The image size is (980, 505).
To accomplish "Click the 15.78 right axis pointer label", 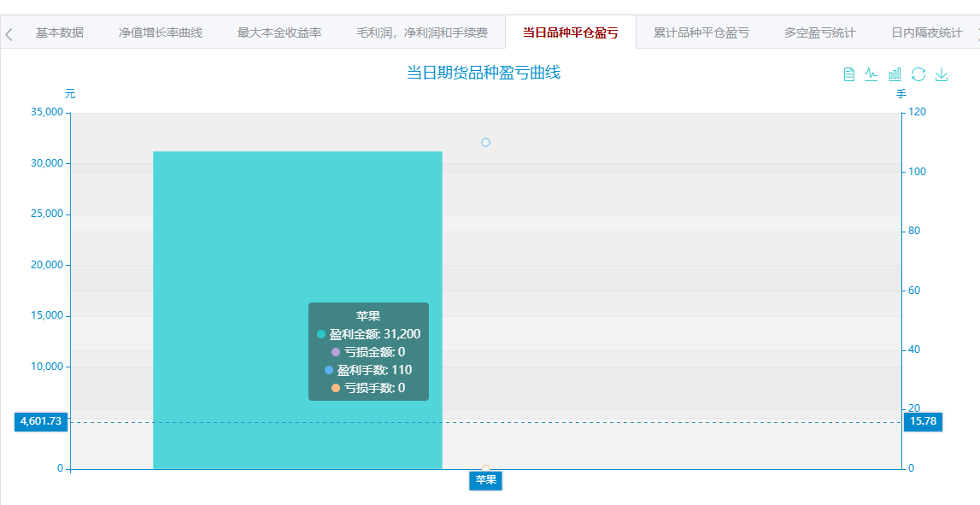I will [923, 421].
